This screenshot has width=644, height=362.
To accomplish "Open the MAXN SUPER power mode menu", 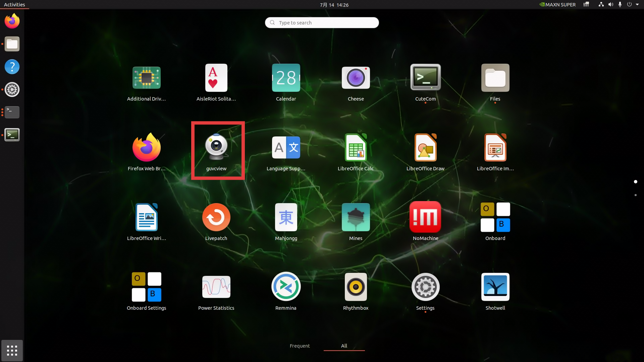I will click(x=557, y=5).
